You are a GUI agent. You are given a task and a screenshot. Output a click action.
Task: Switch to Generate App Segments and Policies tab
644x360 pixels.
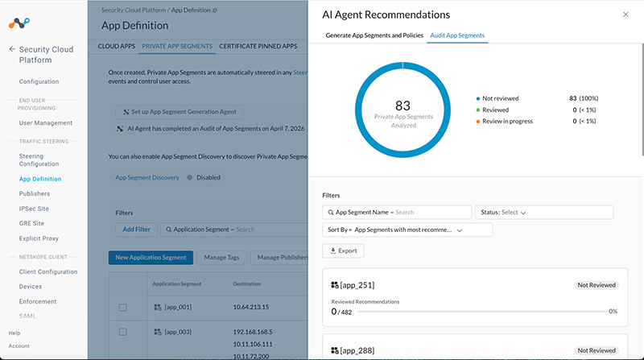(374, 35)
